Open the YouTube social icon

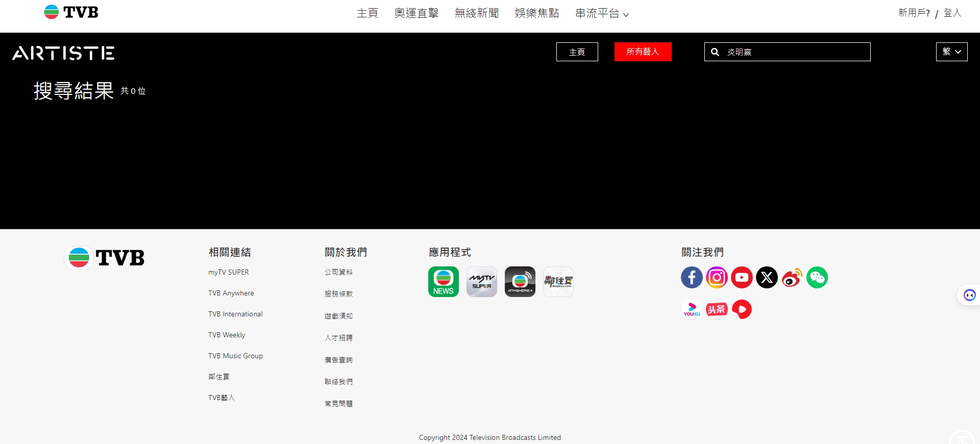click(742, 278)
